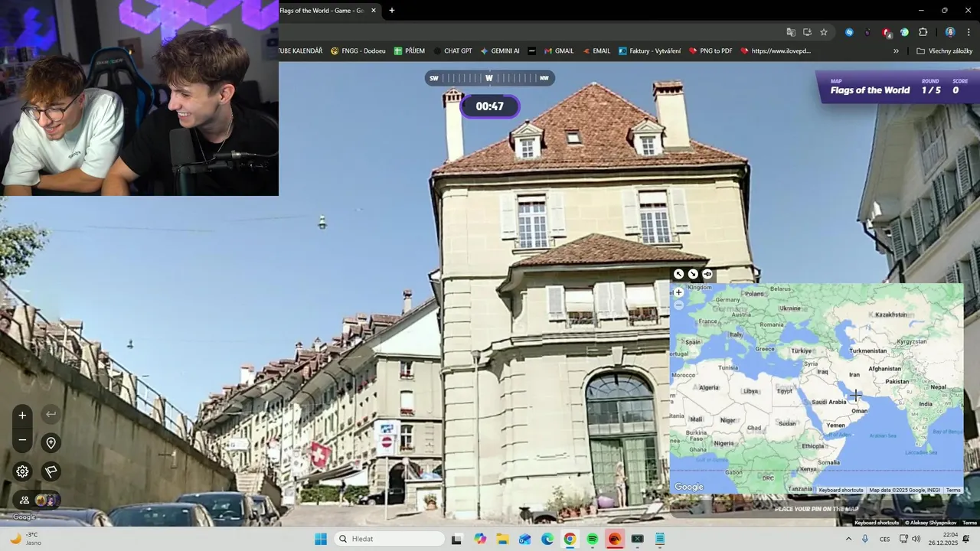Enlarge the guess map using up-left arrow

point(678,274)
